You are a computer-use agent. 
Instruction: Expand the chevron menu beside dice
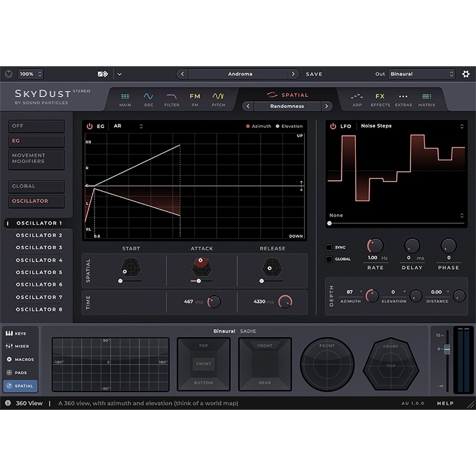[x=120, y=74]
